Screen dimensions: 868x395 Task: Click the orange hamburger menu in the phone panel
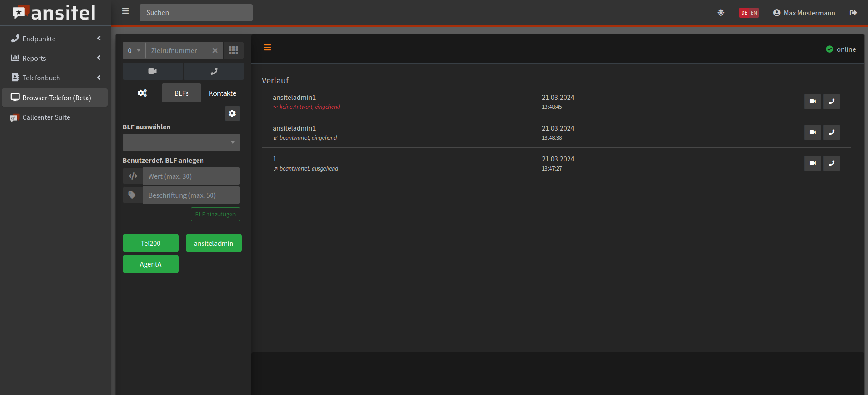click(267, 48)
